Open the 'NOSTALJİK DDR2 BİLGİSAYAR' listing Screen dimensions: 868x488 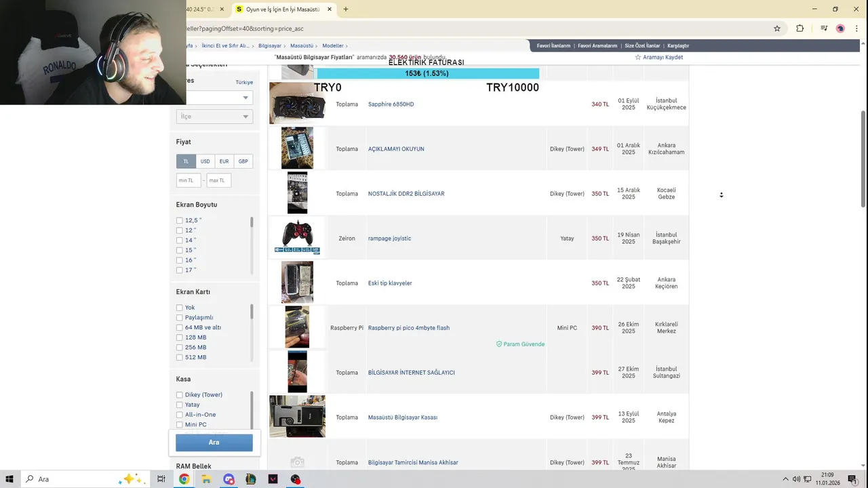tap(406, 194)
